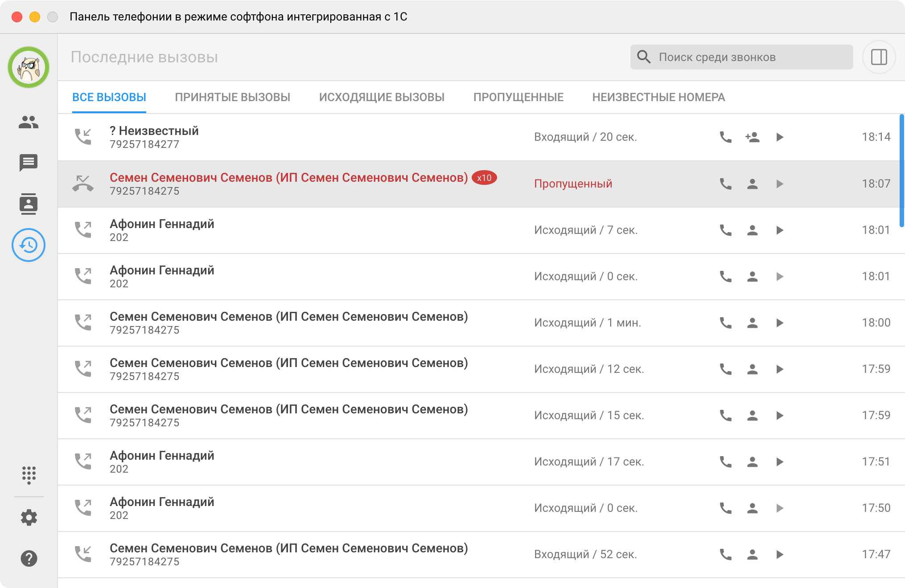This screenshot has height=588, width=905.
Task: Play recording of 17 сек. outgoing call
Action: (780, 462)
